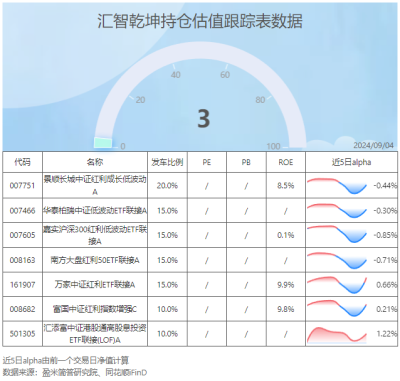Click the green gauge indicator near 0
The height and width of the screenshot is (381, 400).
click(103, 143)
